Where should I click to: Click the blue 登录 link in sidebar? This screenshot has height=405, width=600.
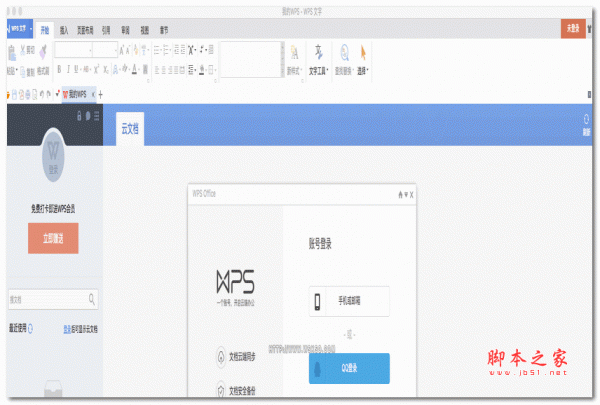(67, 329)
